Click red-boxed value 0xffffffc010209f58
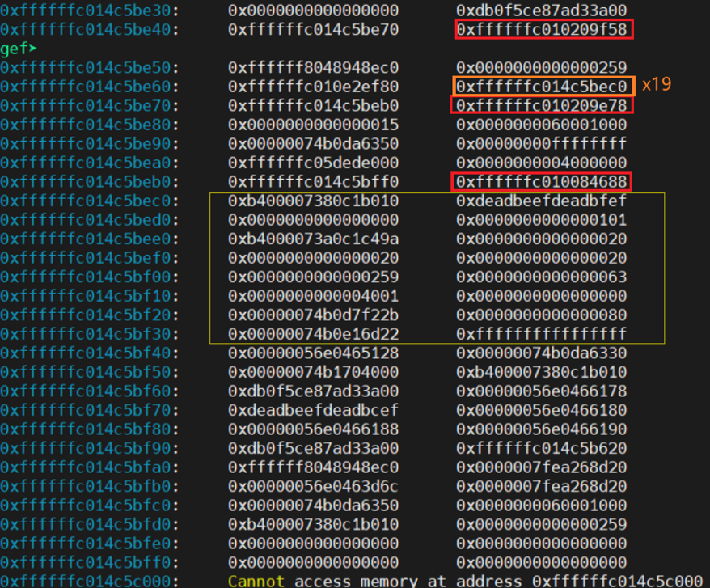This screenshot has height=588, width=710. (x=542, y=31)
